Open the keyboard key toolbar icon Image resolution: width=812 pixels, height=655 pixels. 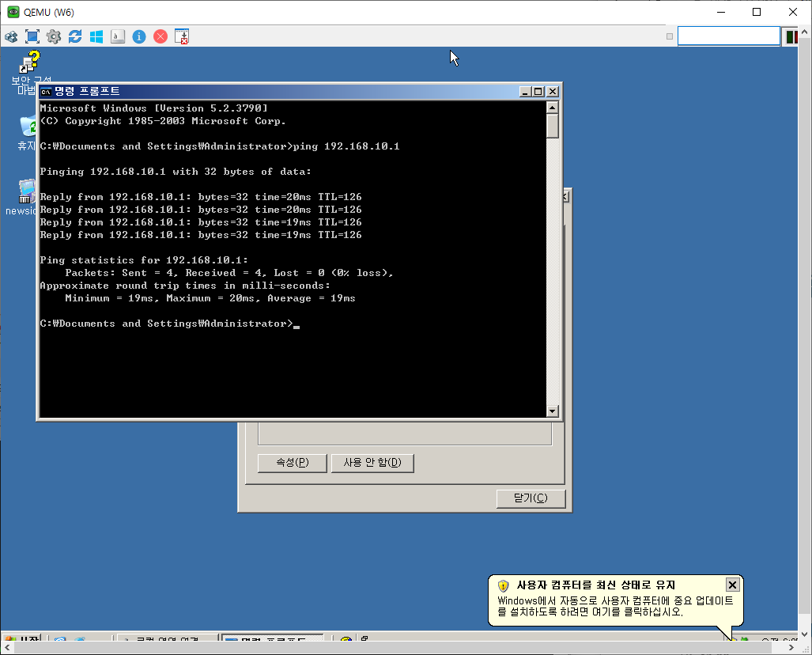tap(118, 37)
